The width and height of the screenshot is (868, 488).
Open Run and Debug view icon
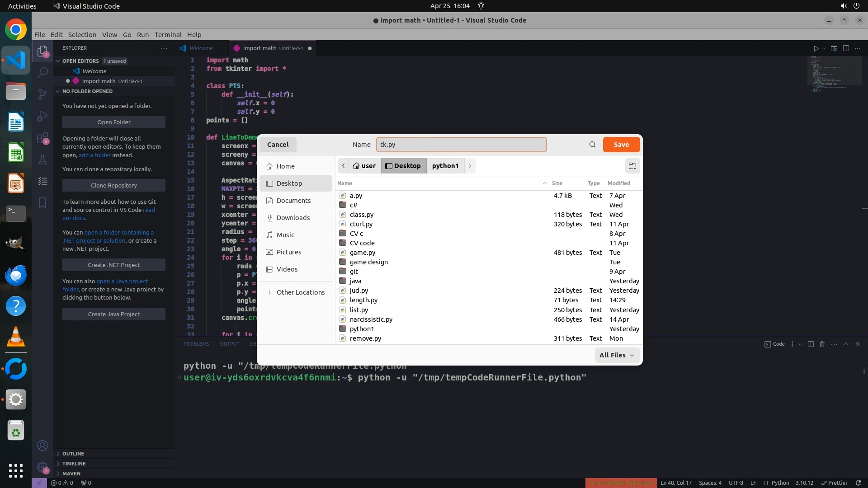click(x=42, y=116)
